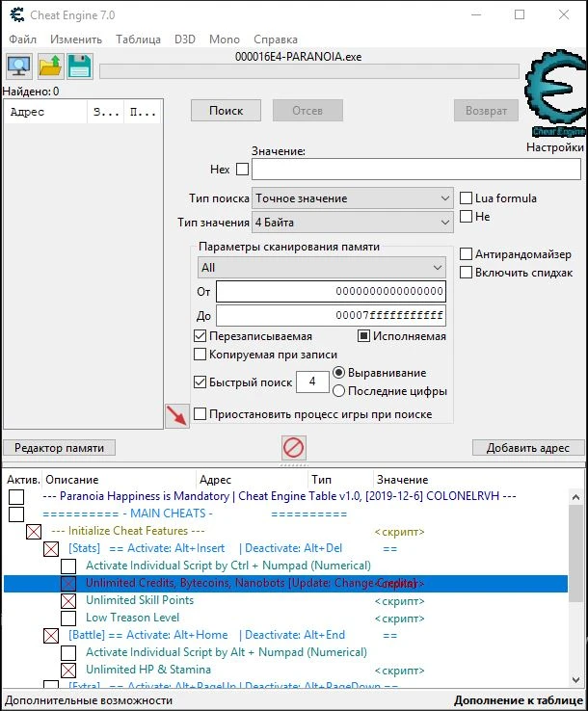Click the open file folder icon
The height and width of the screenshot is (711, 588).
pyautogui.click(x=50, y=66)
